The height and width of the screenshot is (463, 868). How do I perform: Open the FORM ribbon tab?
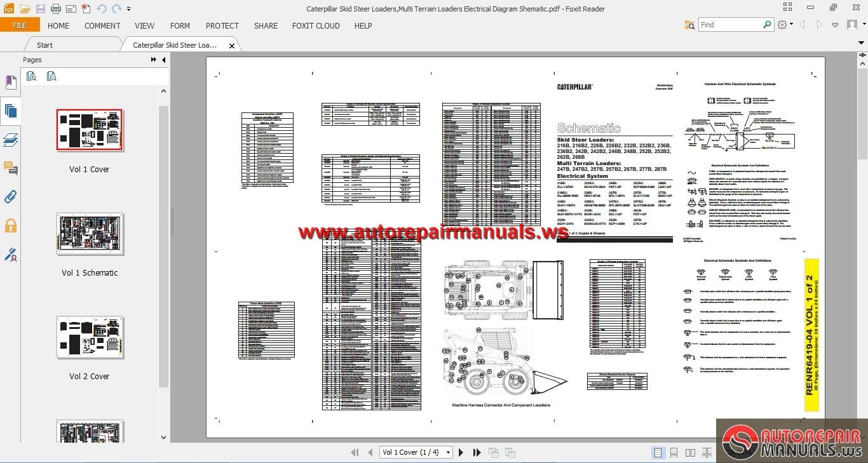pos(180,26)
